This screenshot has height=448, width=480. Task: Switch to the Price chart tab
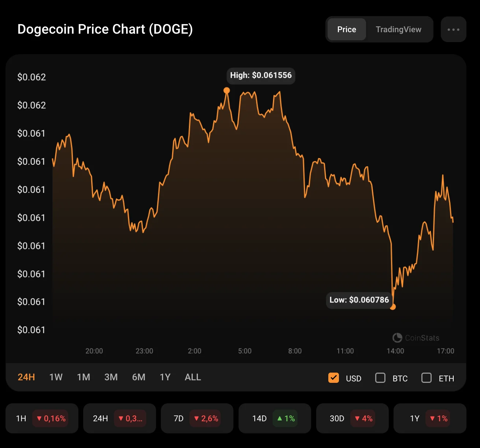tap(347, 29)
